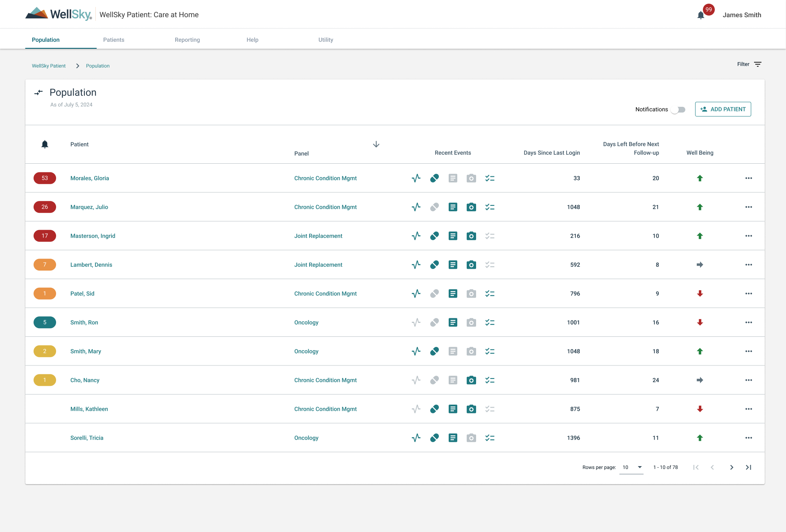Open the notes icon for Patel, Sid
The image size is (786, 532).
[453, 293]
